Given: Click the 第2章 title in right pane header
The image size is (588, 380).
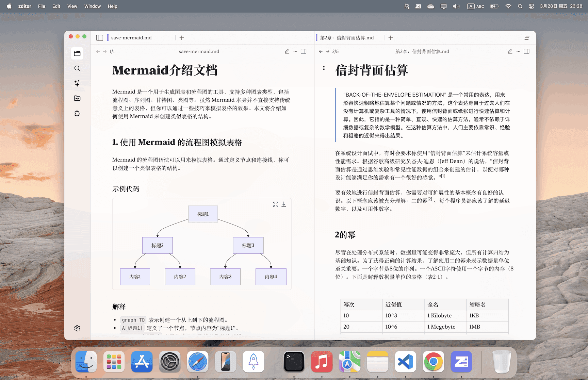Looking at the screenshot, I should pyautogui.click(x=422, y=51).
